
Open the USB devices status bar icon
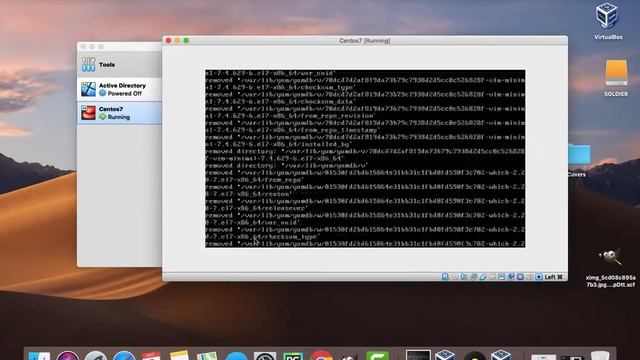pos(483,277)
